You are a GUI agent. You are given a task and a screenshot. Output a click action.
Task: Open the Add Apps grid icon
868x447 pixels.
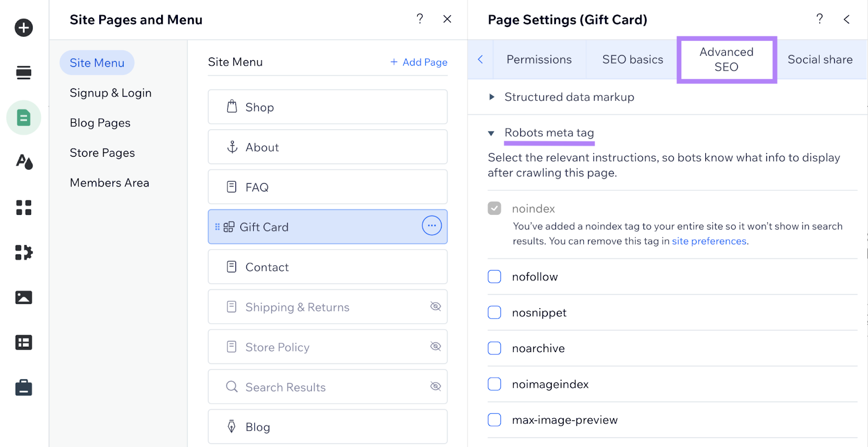(23, 207)
